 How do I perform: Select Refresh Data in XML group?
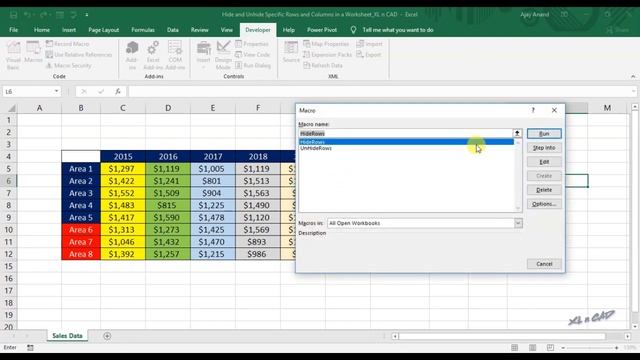pyautogui.click(x=323, y=65)
